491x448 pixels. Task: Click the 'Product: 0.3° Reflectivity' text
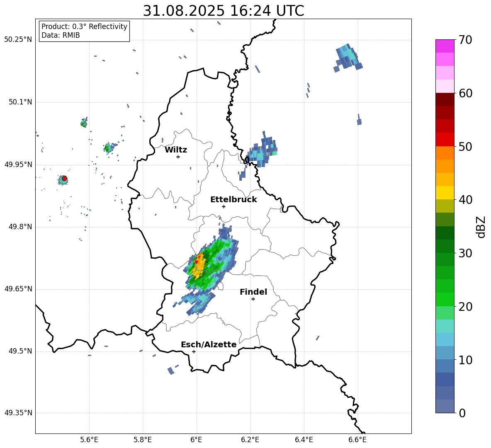point(84,27)
